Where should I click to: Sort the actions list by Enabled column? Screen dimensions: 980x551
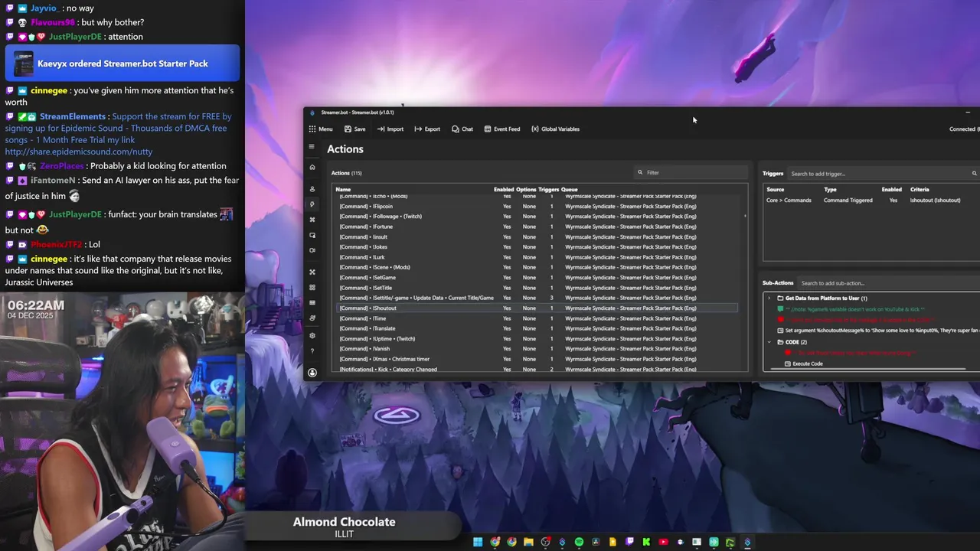coord(504,189)
